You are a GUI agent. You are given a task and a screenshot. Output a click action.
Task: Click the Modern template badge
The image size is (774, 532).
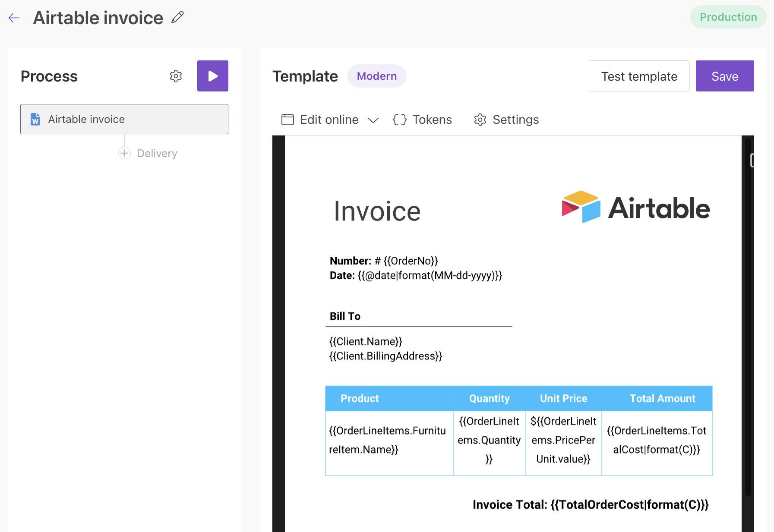pyautogui.click(x=376, y=76)
